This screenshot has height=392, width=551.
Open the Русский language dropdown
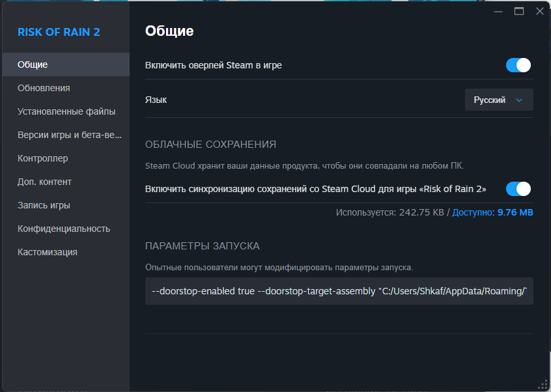[x=499, y=100]
